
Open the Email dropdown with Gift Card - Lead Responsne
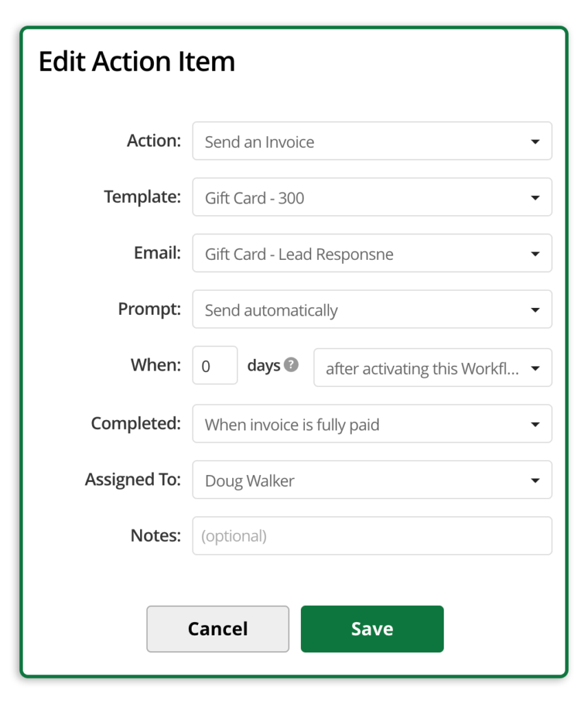[372, 254]
